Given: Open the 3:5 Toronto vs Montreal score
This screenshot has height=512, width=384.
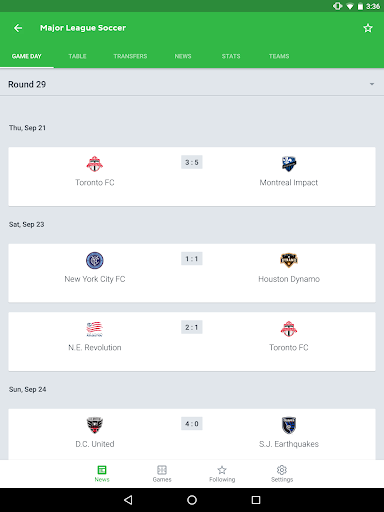Looking at the screenshot, I should tap(192, 162).
